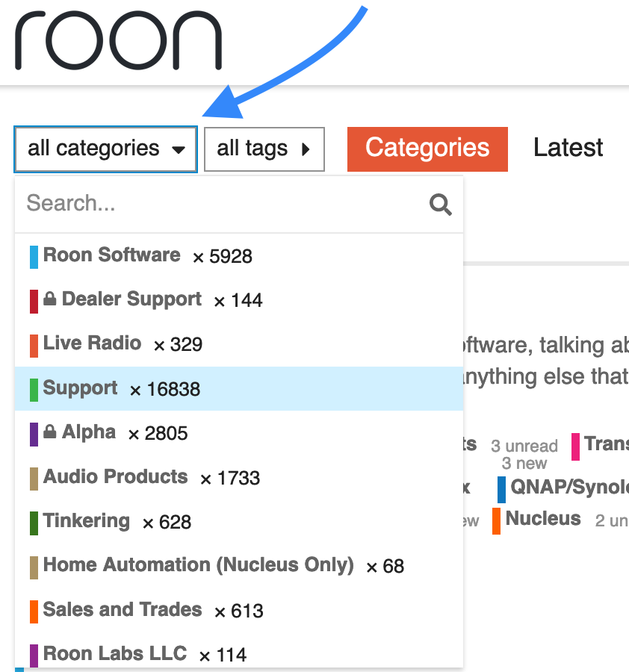Select the Tinkering category
The height and width of the screenshot is (672, 629).
(239, 522)
